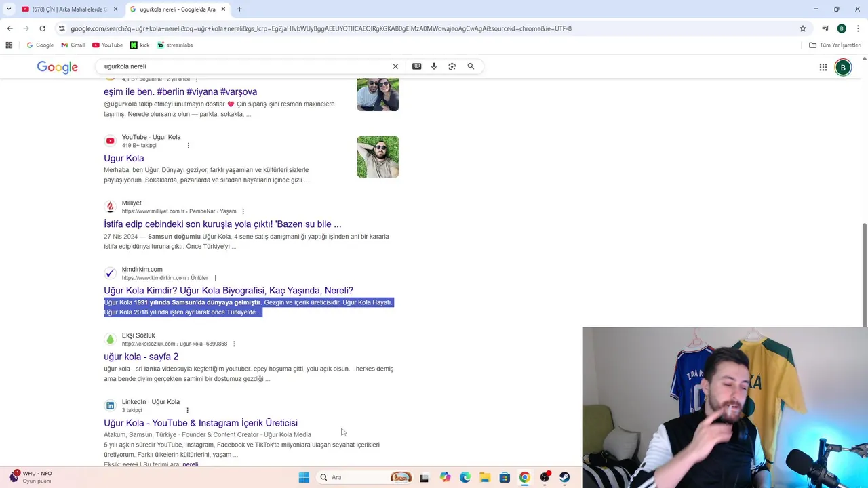Open site information icon in address bar
The image size is (868, 488).
click(62, 28)
